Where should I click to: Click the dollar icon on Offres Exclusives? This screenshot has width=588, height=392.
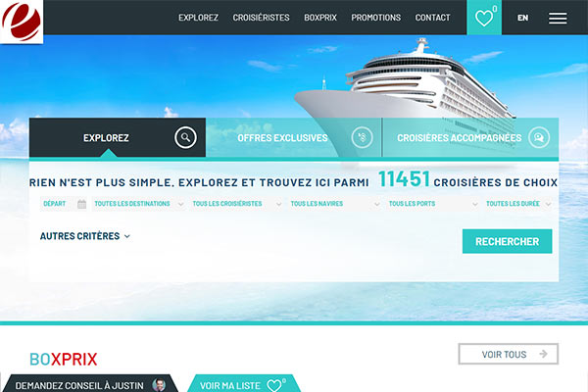(x=362, y=137)
